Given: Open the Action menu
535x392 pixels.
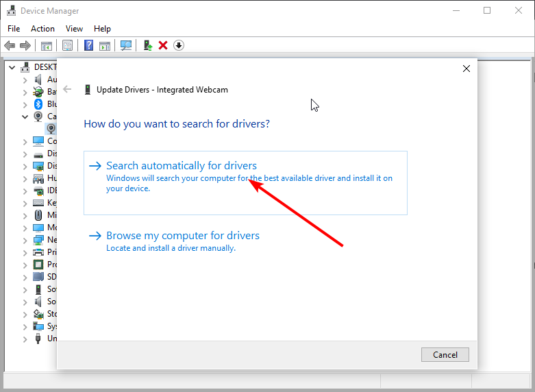Looking at the screenshot, I should click(42, 29).
